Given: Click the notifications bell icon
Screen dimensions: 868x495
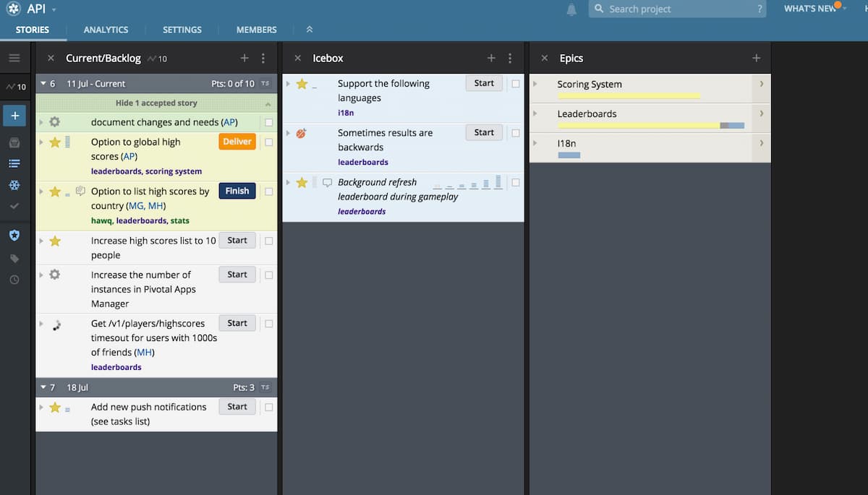Looking at the screenshot, I should [571, 9].
